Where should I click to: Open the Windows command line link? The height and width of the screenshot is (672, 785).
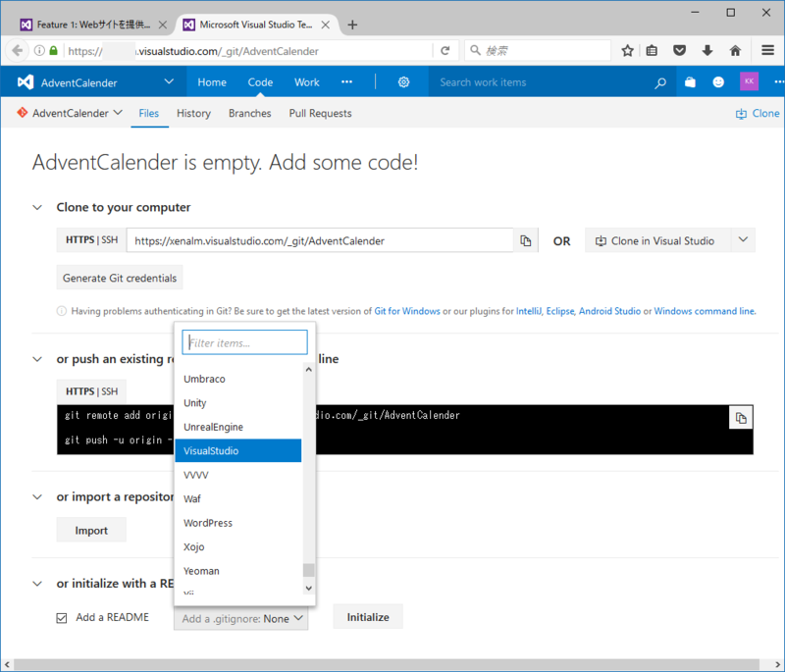(x=704, y=311)
